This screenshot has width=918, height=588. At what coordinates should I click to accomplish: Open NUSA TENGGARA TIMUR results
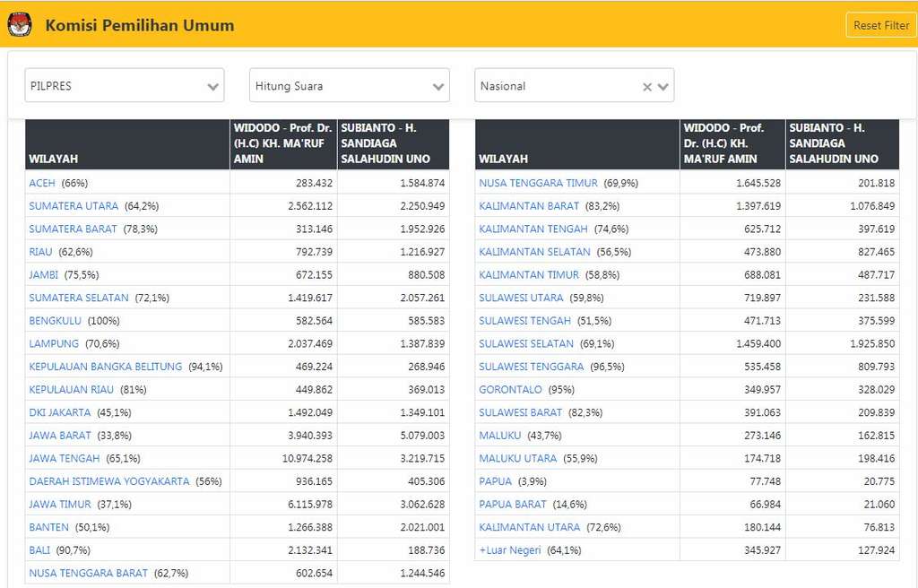pyautogui.click(x=538, y=183)
